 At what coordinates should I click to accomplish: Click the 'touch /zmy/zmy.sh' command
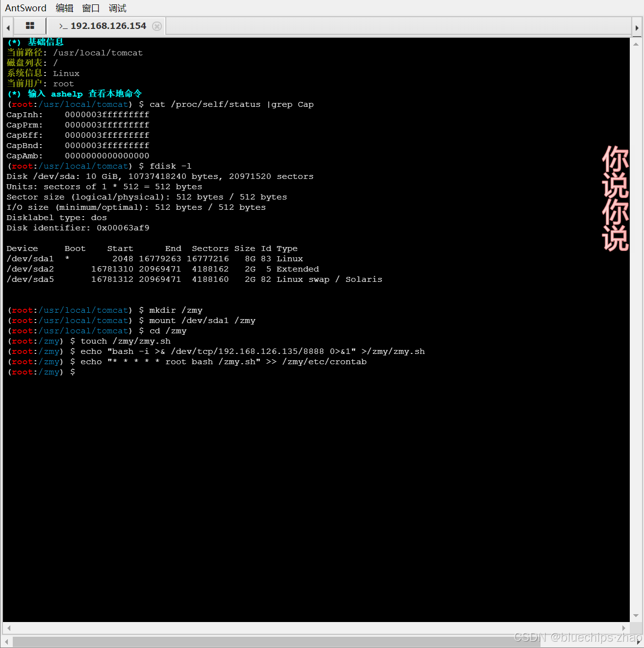click(126, 341)
